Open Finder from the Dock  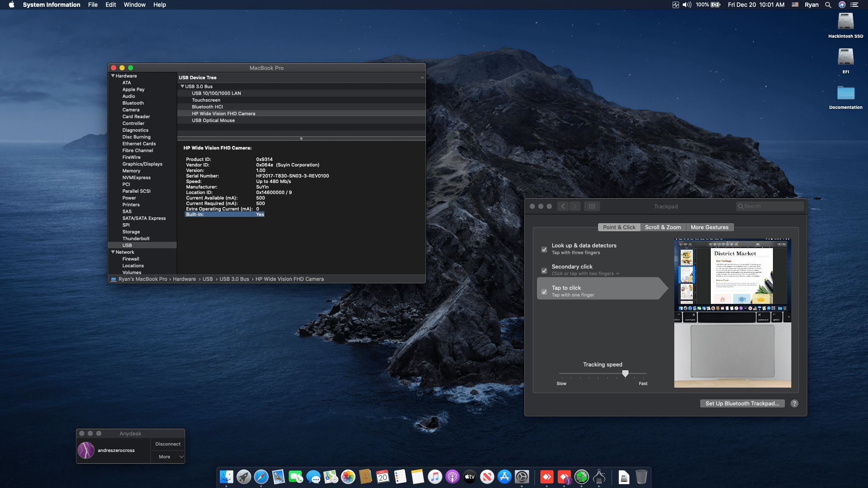(x=226, y=477)
